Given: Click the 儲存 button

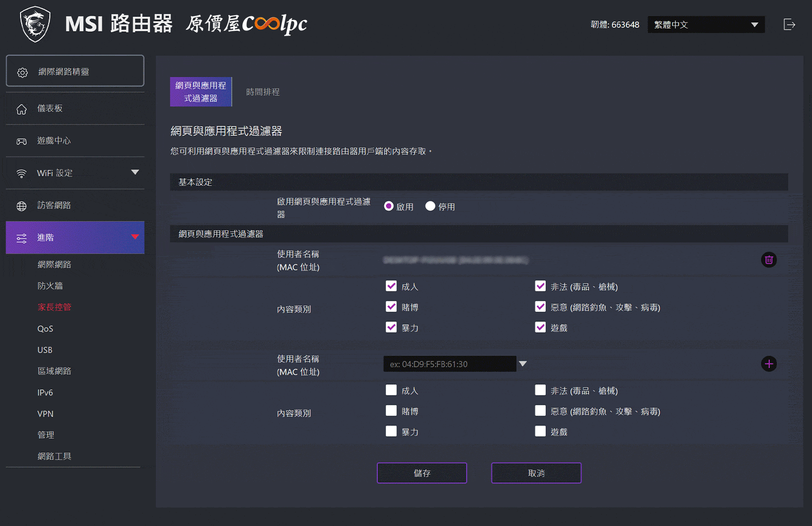Looking at the screenshot, I should 422,473.
